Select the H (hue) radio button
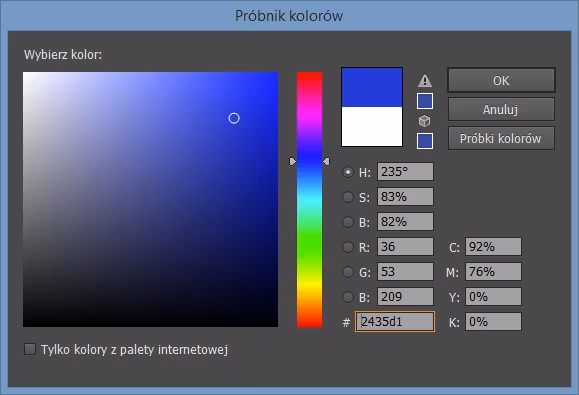 [347, 172]
